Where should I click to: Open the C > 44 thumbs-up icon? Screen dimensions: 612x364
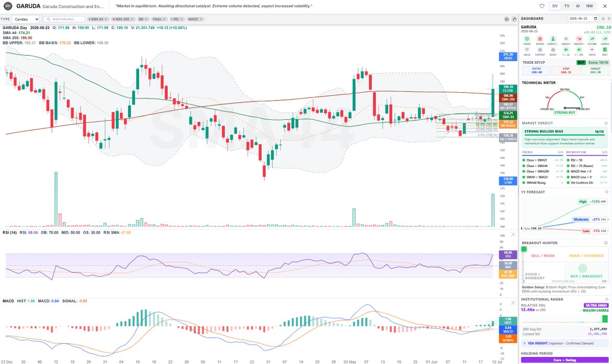tap(566, 49)
